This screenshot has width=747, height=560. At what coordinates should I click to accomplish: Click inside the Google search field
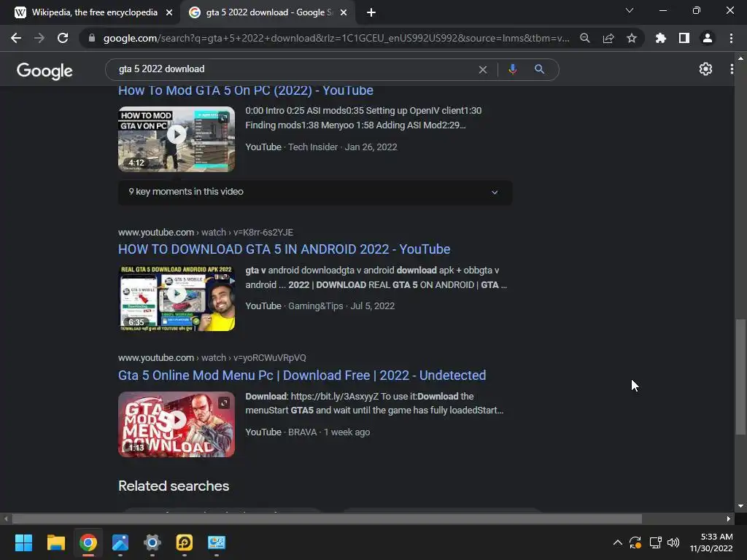pos(295,69)
